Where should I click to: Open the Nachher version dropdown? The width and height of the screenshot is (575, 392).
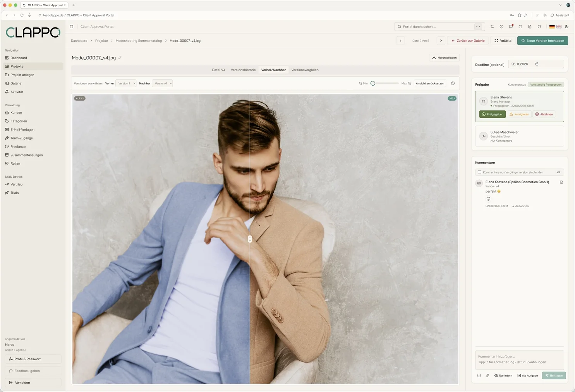(x=162, y=83)
